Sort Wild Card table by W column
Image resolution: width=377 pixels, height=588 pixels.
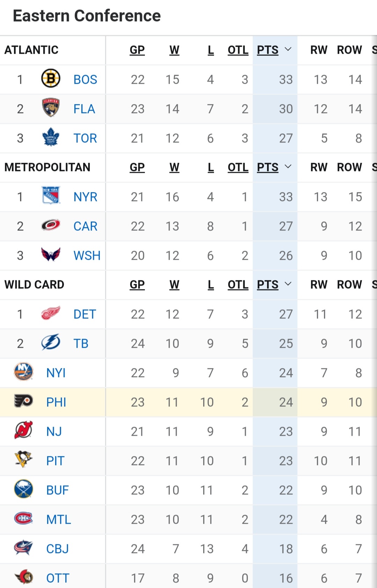(x=175, y=285)
